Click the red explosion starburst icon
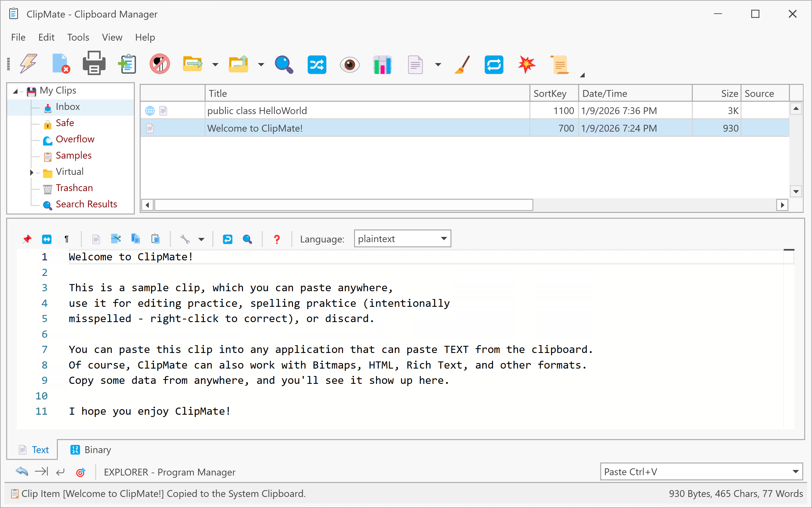Viewport: 812px width, 508px height. coord(527,64)
